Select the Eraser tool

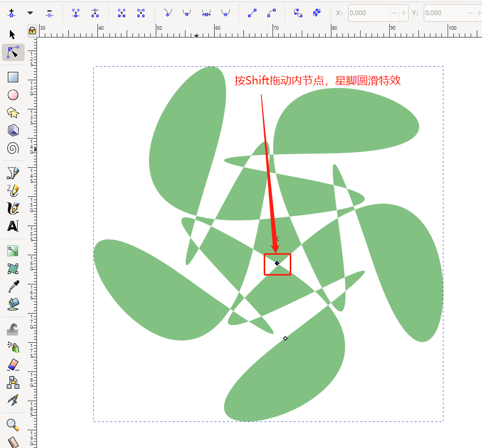13,365
